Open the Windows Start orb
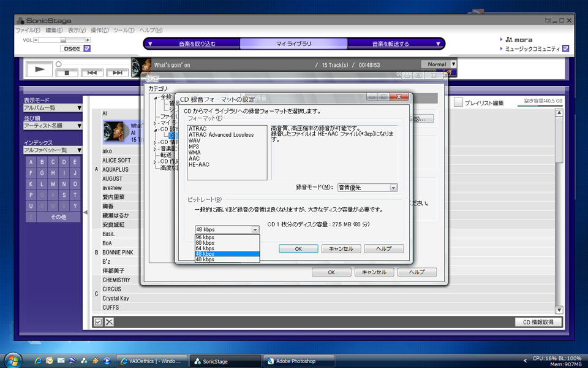Viewport: 588px width, 368px height. [x=13, y=361]
